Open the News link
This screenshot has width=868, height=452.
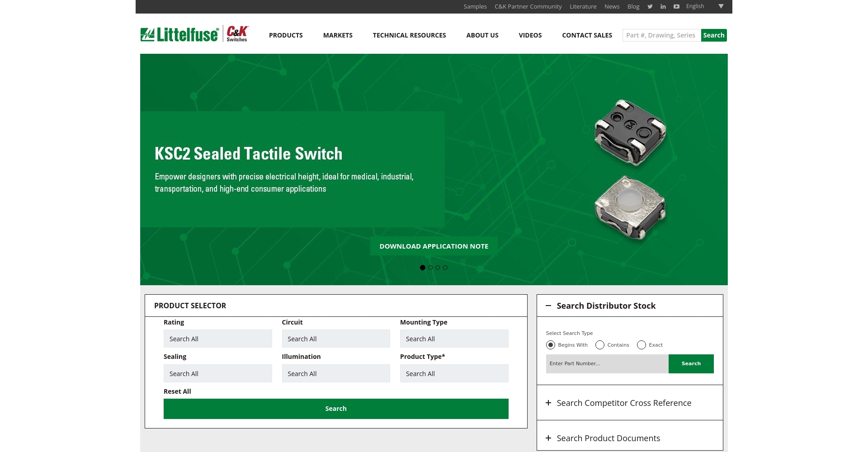pyautogui.click(x=612, y=6)
